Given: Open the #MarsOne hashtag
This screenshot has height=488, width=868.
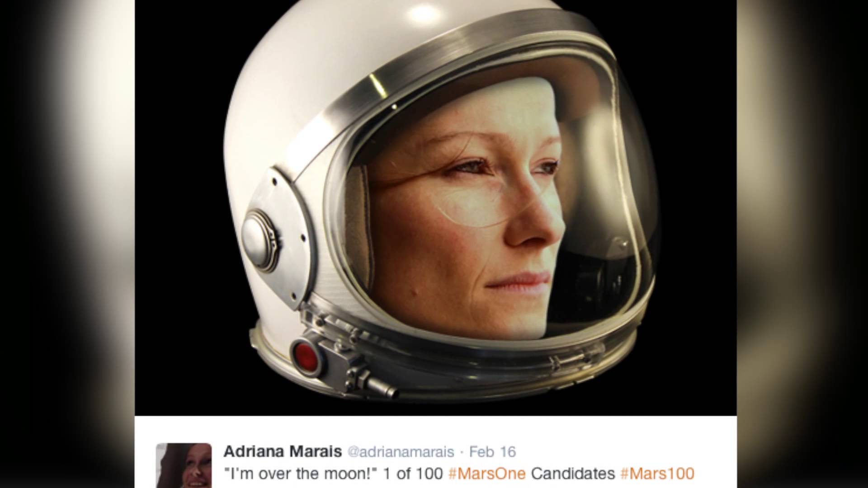Looking at the screenshot, I should (x=487, y=474).
